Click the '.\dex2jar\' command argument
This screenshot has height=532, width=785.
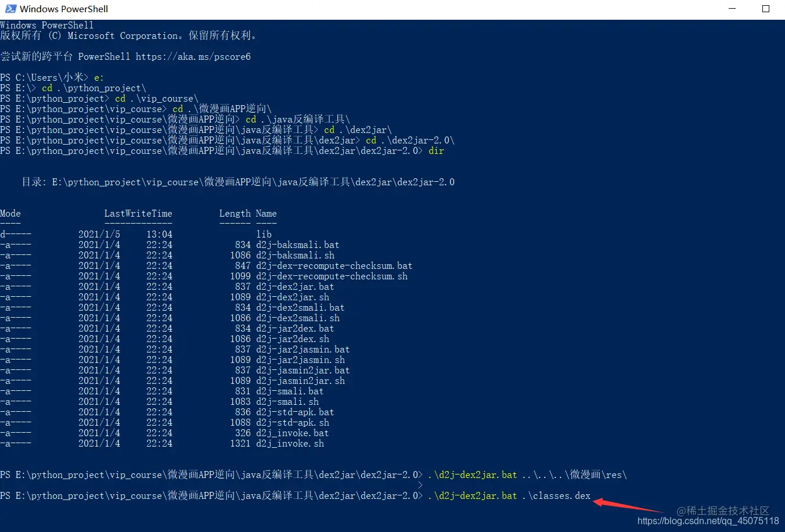tap(366, 130)
